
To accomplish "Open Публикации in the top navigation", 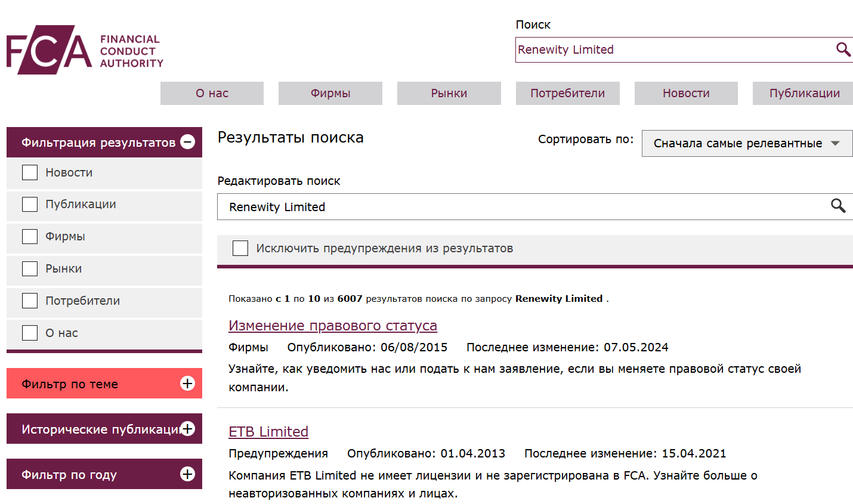I will (x=803, y=93).
